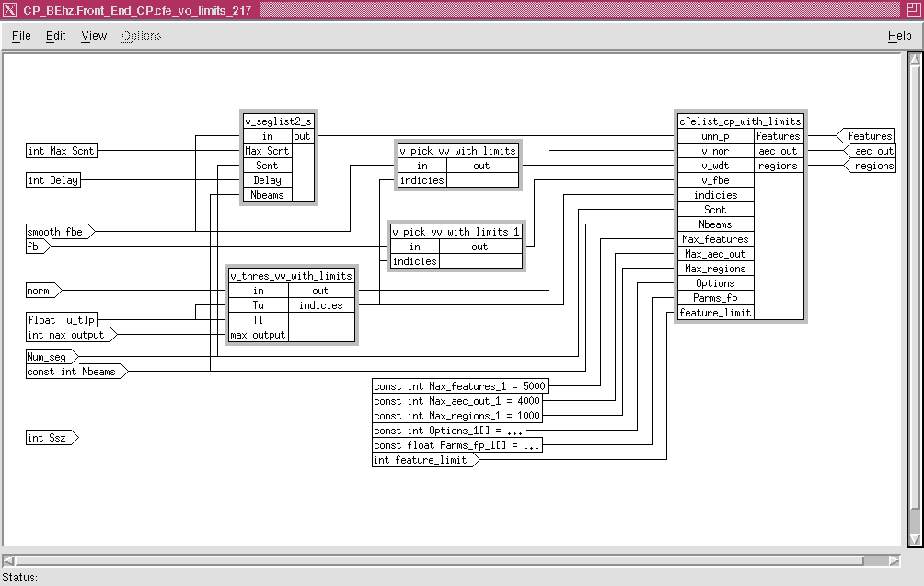Click the aec_out output port
Screen dimensions: 924x586
point(871,151)
